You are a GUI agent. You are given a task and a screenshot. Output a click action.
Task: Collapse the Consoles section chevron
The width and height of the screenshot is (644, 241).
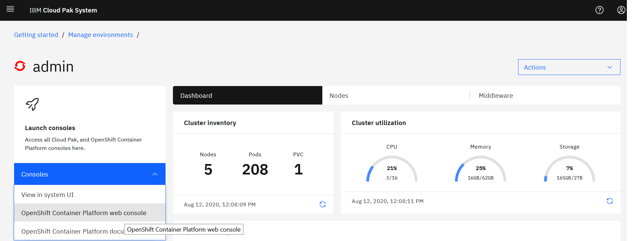(155, 174)
